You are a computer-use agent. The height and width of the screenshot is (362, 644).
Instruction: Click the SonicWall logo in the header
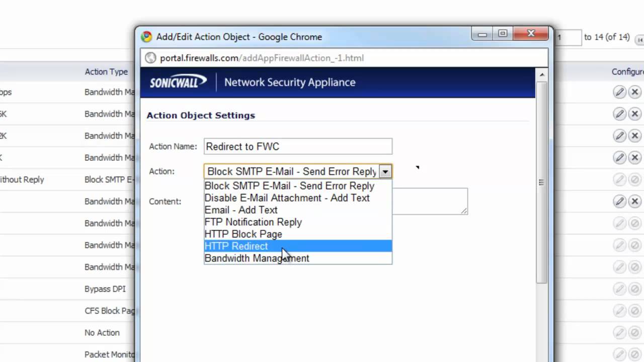[178, 82]
